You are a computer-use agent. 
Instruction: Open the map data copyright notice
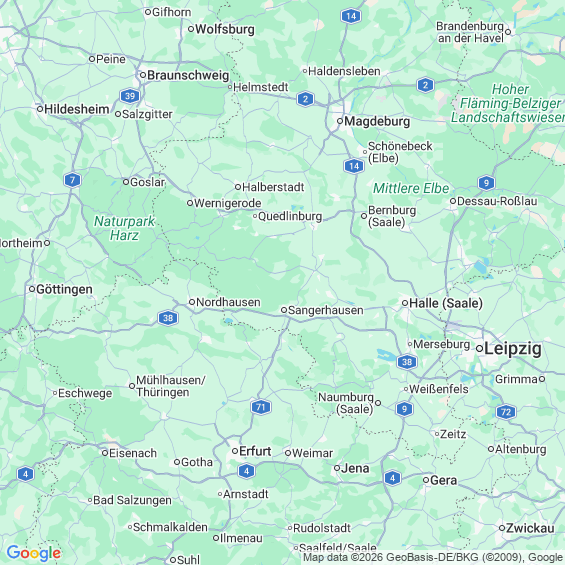point(433,557)
